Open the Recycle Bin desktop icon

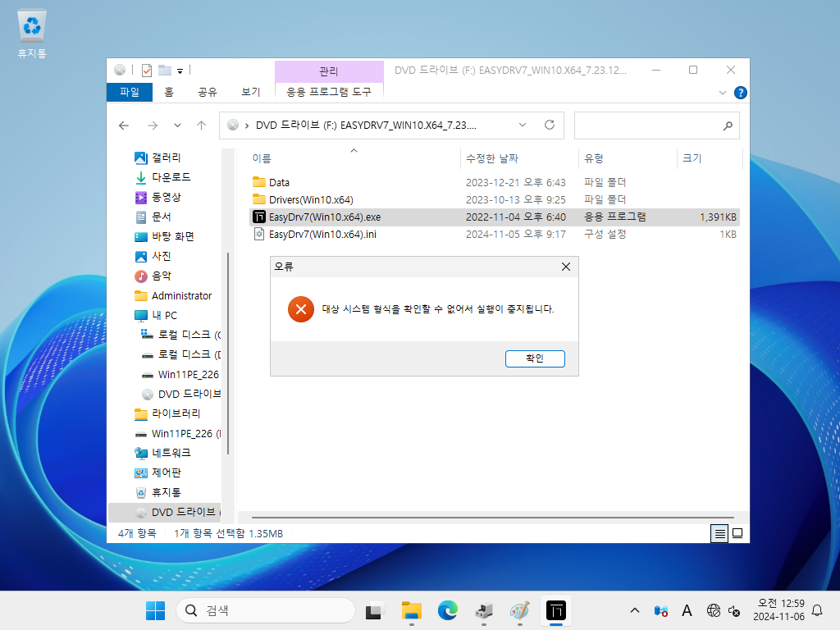tap(32, 34)
